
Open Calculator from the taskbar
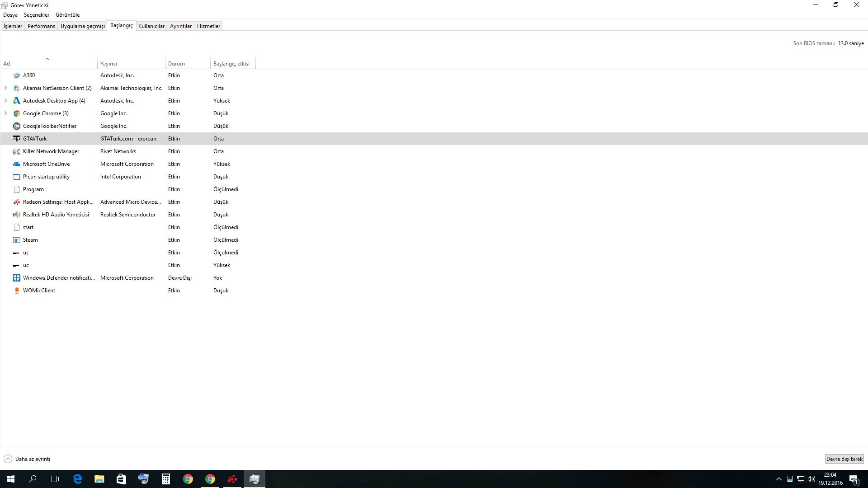(166, 479)
